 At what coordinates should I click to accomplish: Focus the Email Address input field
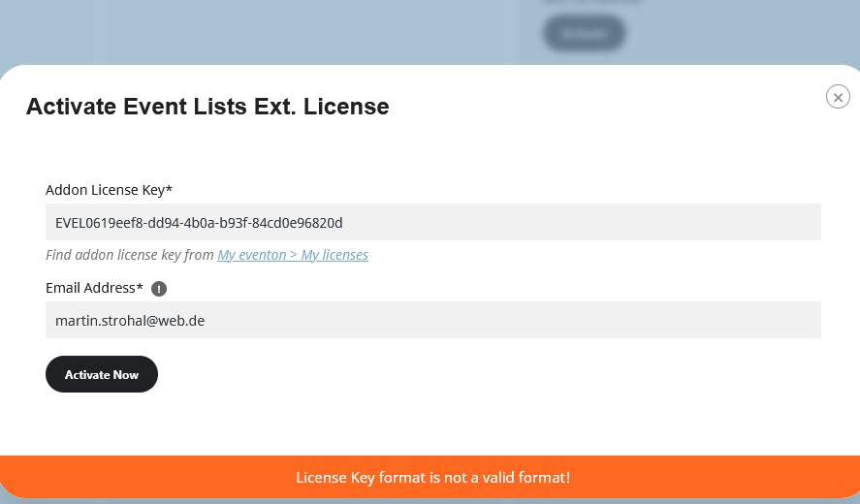click(x=432, y=320)
